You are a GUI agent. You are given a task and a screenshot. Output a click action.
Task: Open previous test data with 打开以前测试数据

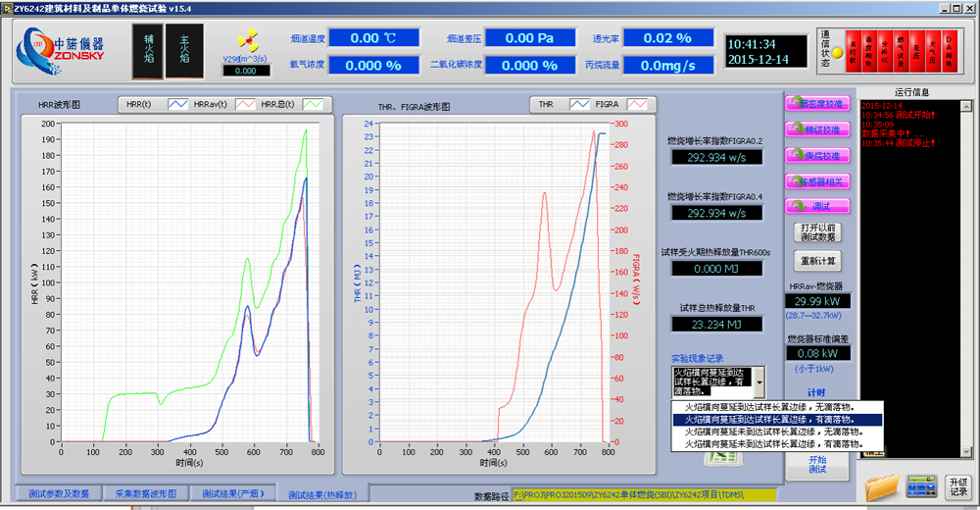[x=817, y=232]
